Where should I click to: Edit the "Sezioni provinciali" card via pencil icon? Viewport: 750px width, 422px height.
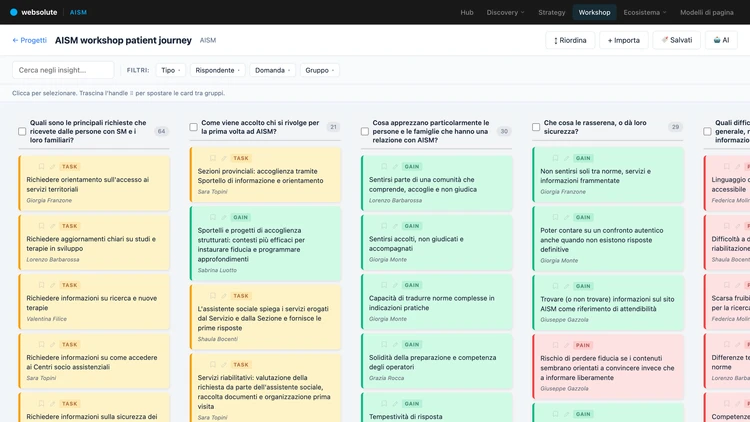224,158
